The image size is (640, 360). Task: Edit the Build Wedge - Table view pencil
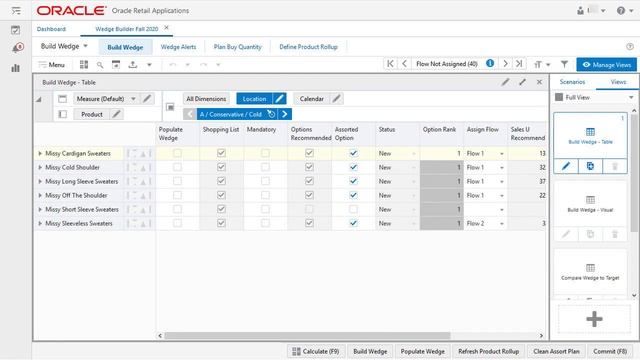click(x=566, y=166)
